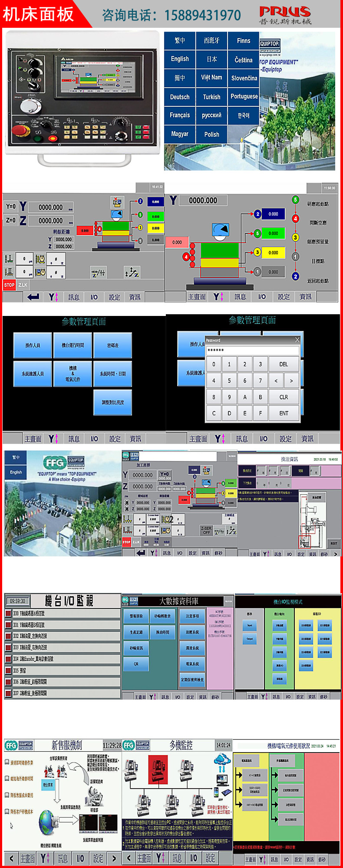Open 潤滑系統 in the database screen
This screenshot has width=343, height=868.
coord(192,648)
